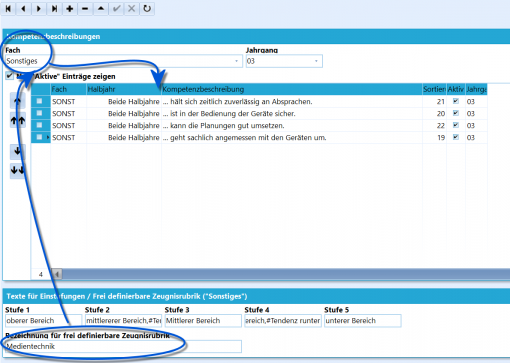Toggle 'Aktive' Einträge zeigen checkbox

click(x=10, y=76)
